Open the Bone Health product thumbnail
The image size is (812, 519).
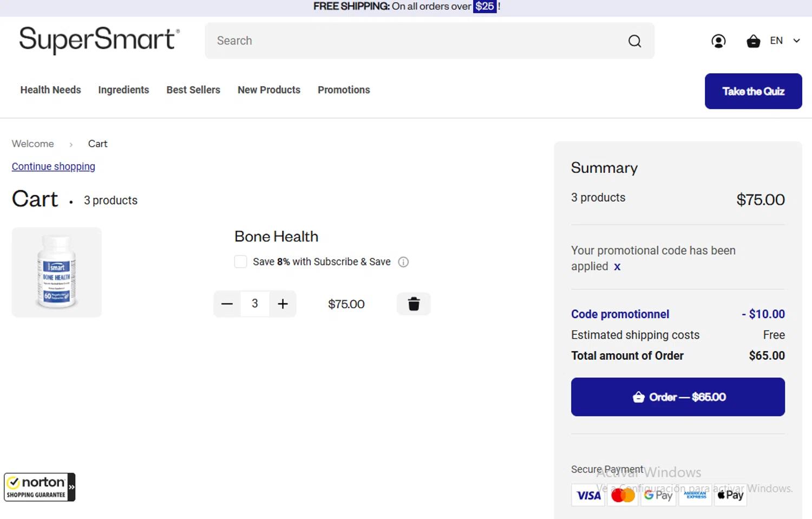57,272
